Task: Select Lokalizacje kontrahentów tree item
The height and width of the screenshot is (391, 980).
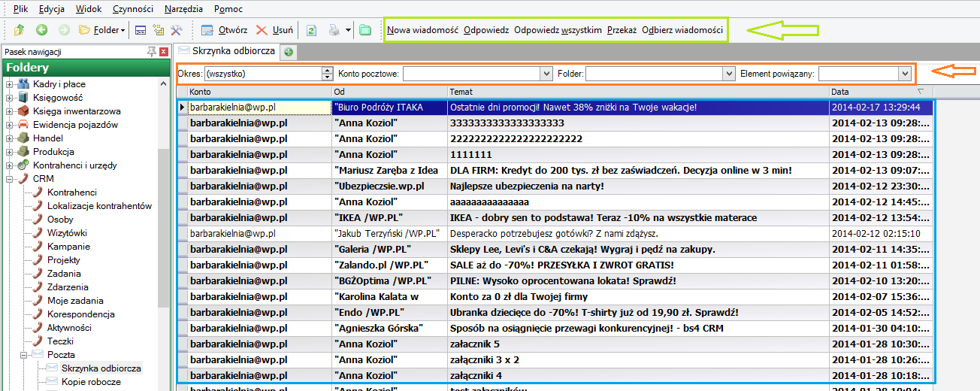Action: tap(100, 206)
